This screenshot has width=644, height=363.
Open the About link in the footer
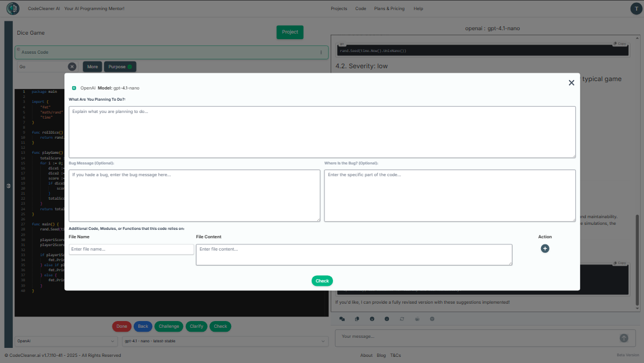[366, 356]
